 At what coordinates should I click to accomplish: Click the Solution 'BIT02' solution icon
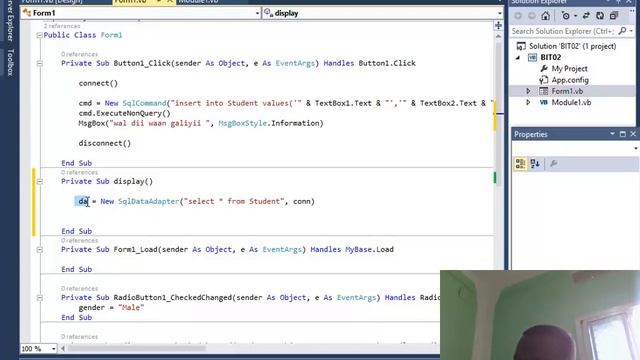point(521,46)
